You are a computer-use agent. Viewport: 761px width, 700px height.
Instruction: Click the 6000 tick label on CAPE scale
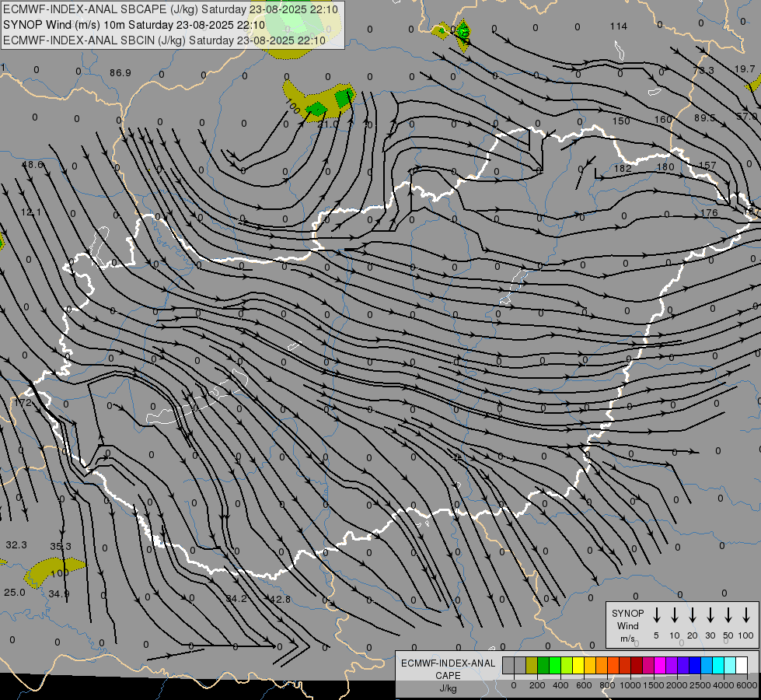tap(747, 685)
